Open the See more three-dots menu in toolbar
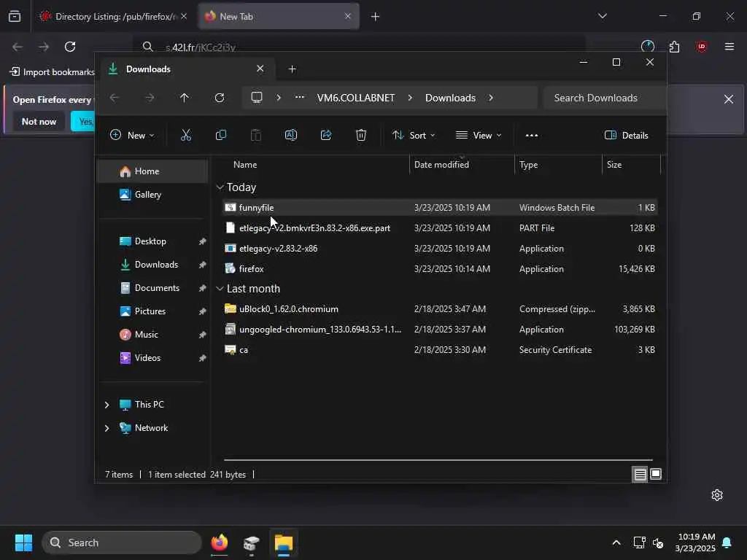Image resolution: width=747 pixels, height=560 pixels. 532,135
